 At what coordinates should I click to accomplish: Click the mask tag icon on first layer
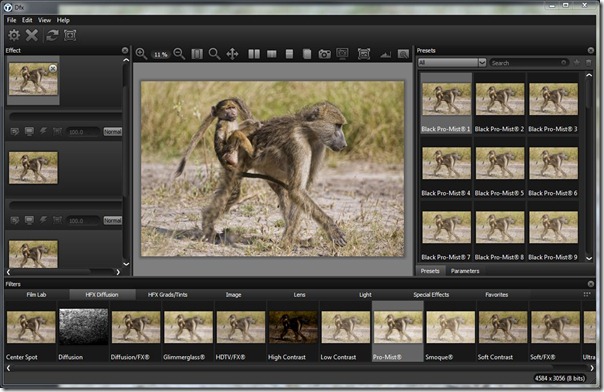pos(15,132)
